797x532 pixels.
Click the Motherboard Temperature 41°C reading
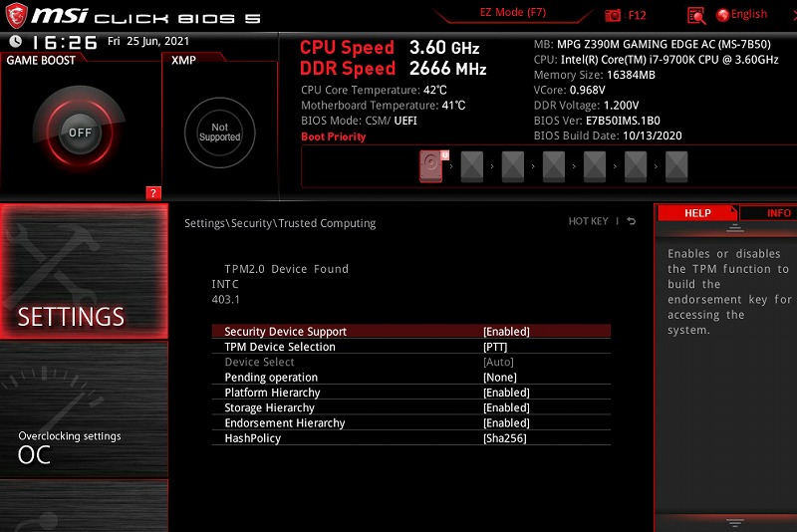383,106
